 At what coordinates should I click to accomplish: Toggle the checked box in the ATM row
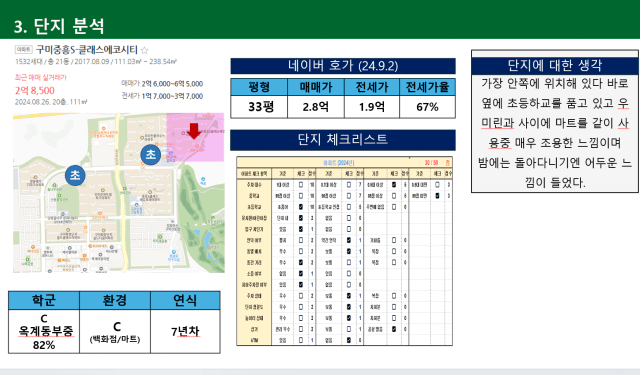click(349, 340)
